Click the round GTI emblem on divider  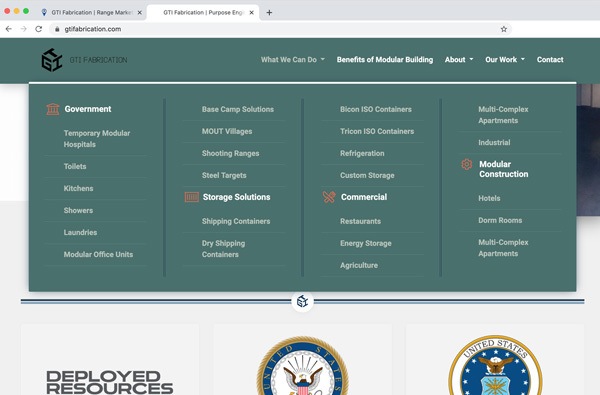[x=302, y=302]
